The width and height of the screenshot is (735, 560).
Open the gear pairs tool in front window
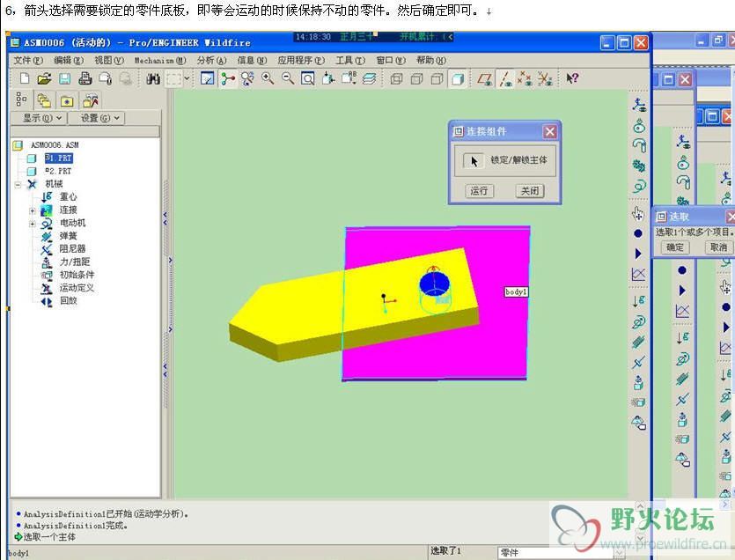(639, 166)
